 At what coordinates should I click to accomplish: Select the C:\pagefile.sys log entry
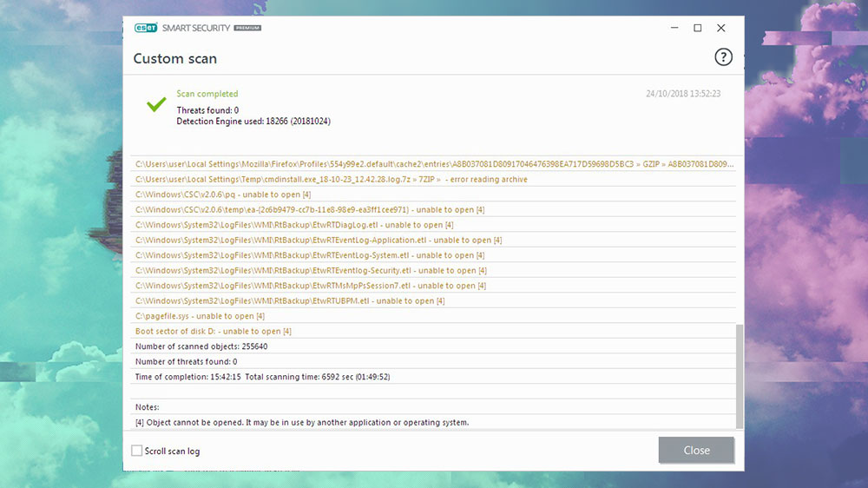click(x=200, y=316)
